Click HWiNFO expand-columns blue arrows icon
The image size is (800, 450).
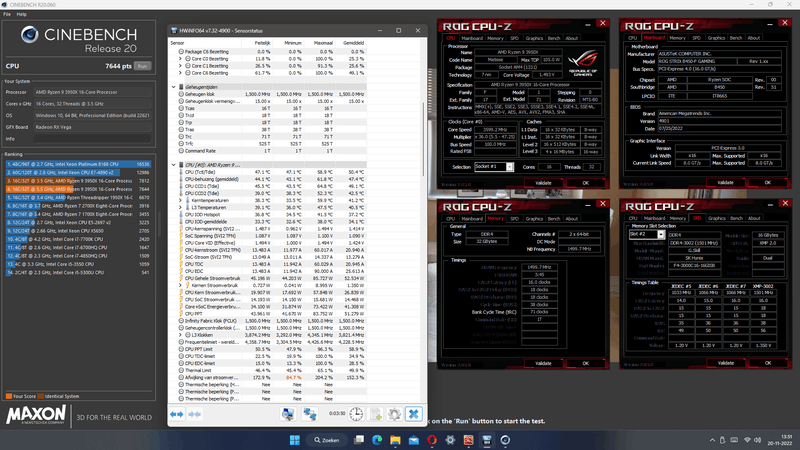[177, 414]
